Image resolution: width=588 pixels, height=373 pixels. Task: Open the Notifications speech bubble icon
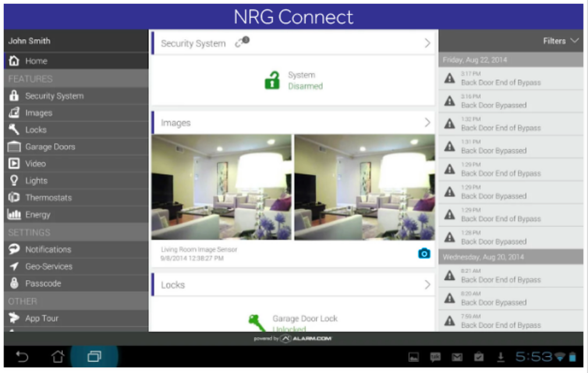(14, 249)
